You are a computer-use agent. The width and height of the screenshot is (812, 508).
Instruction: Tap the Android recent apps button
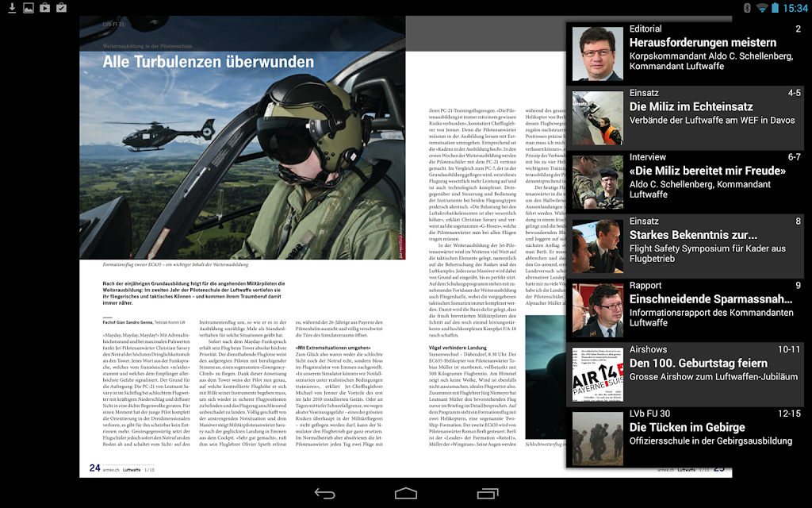488,494
